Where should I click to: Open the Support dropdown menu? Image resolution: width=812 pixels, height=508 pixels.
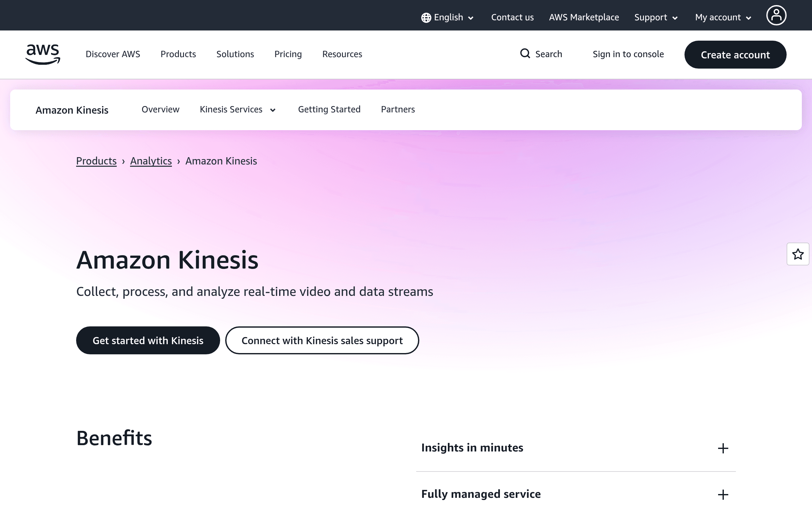tap(656, 17)
